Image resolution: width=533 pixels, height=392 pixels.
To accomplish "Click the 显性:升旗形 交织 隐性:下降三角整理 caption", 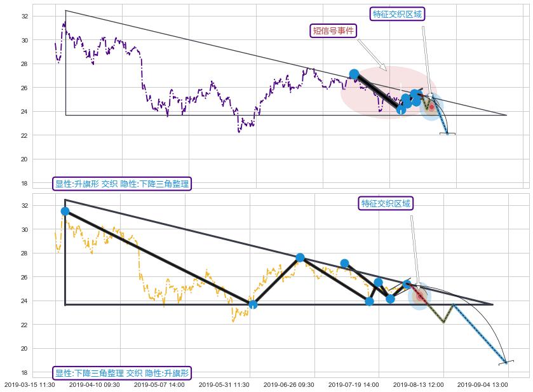I will point(122,184).
